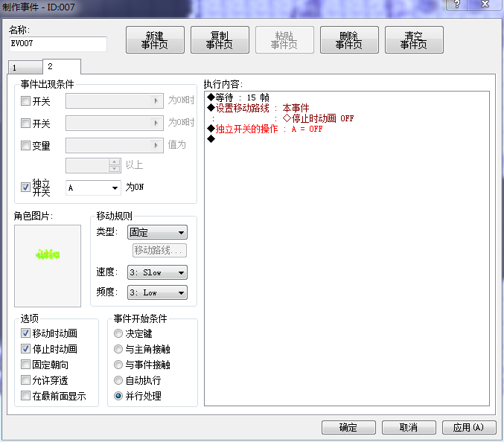Open the second 开关 selection field arrow
504x442 pixels.
[x=156, y=123]
